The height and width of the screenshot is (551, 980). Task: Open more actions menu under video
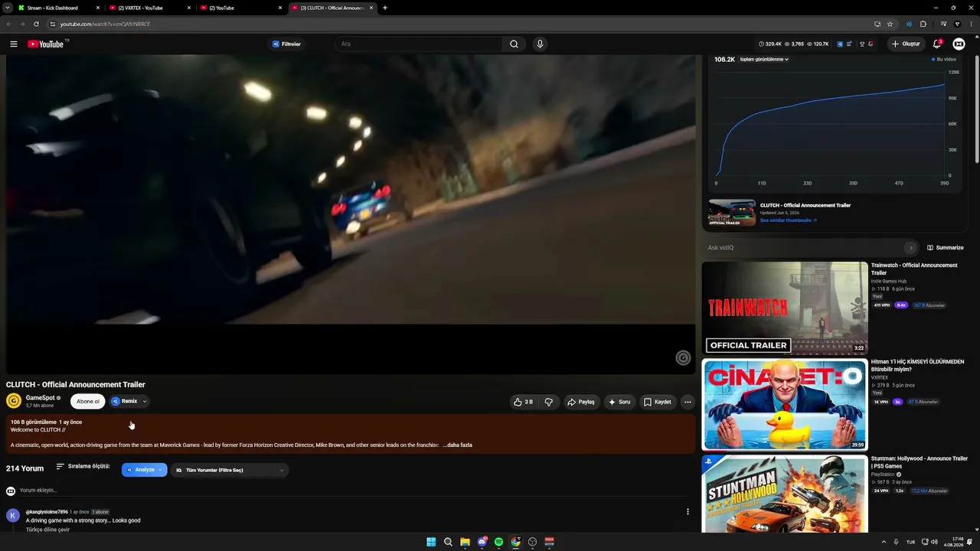(x=688, y=402)
